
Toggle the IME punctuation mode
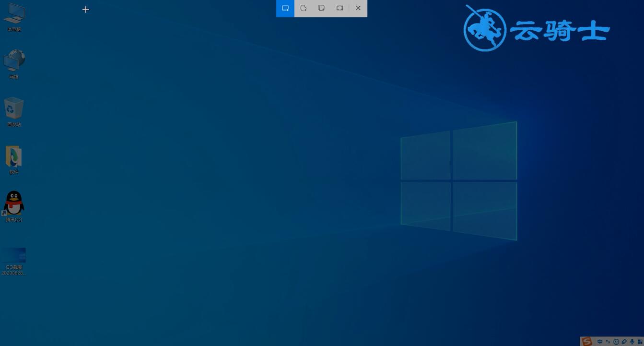pyautogui.click(x=608, y=342)
